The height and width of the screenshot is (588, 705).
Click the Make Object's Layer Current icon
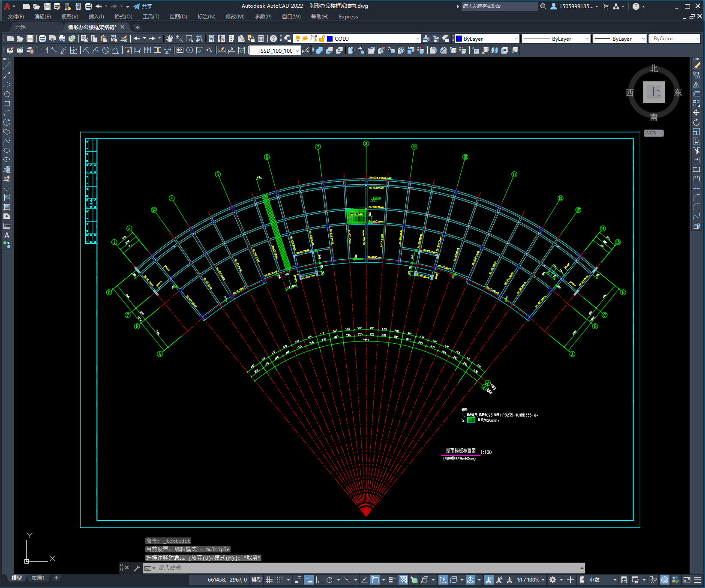coord(426,39)
